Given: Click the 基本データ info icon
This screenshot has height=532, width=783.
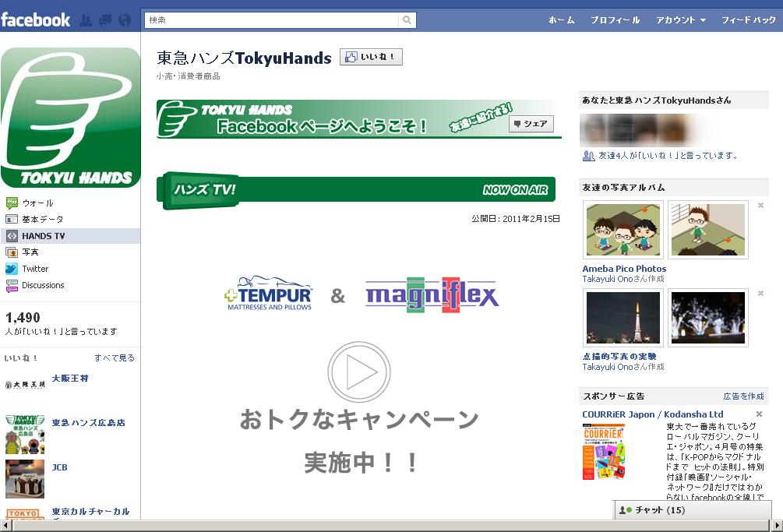Looking at the screenshot, I should [12, 219].
